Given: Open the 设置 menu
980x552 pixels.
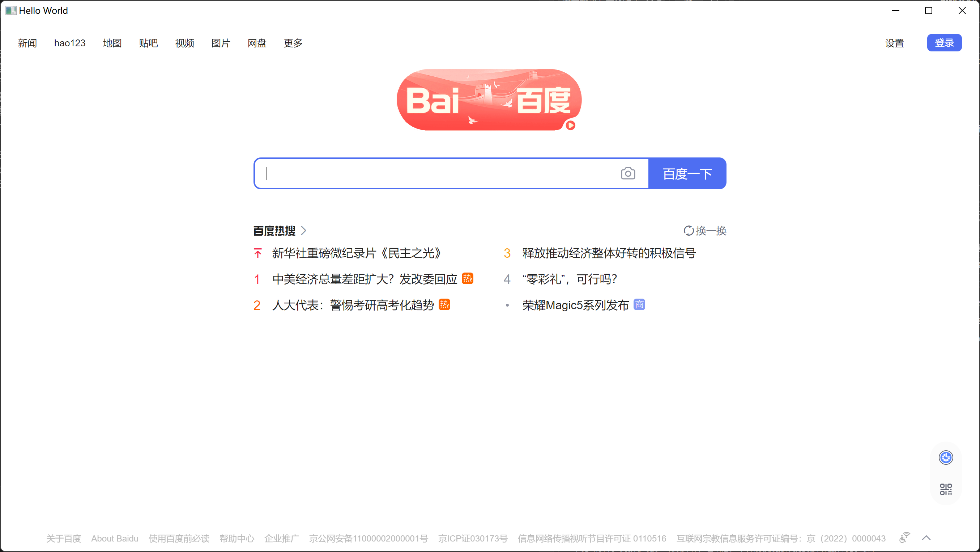Looking at the screenshot, I should point(894,43).
